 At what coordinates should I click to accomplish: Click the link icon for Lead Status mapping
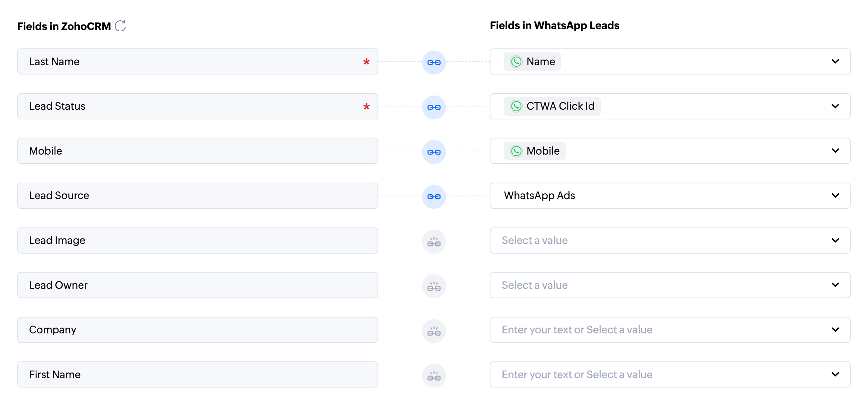pyautogui.click(x=434, y=107)
